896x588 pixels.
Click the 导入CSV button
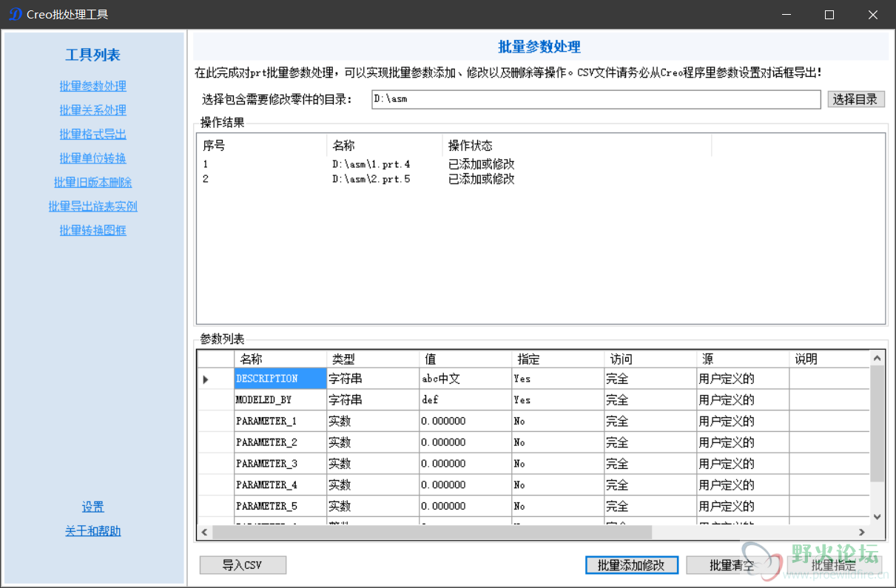243,565
